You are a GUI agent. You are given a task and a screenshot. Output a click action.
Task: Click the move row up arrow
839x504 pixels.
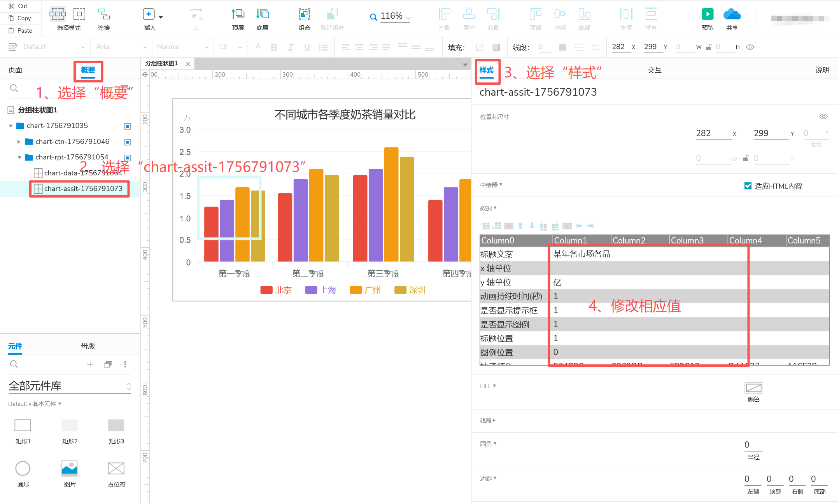(520, 226)
